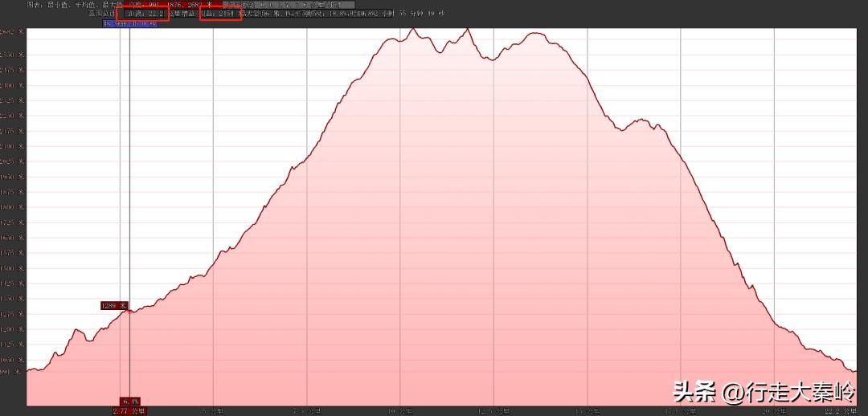This screenshot has width=868, height=416.
Task: Click the 2400 米 y-axis label
Action: tap(13, 85)
